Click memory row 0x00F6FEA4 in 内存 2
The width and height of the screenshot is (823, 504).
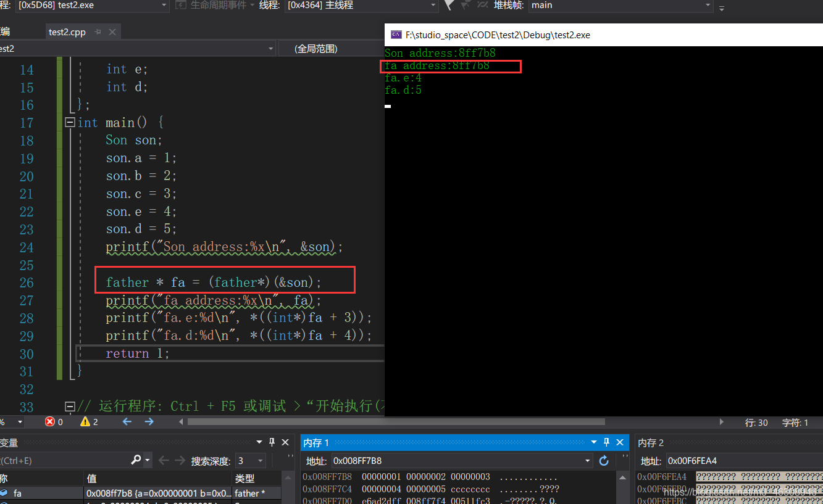(x=730, y=477)
